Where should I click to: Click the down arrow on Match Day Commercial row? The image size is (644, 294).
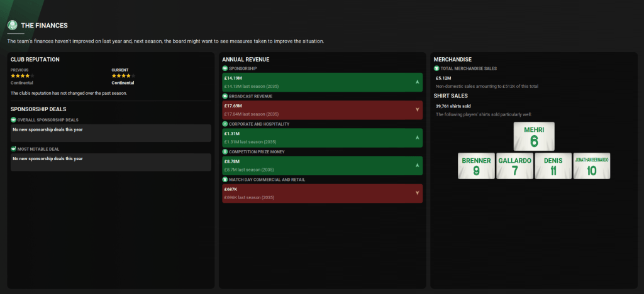click(417, 193)
